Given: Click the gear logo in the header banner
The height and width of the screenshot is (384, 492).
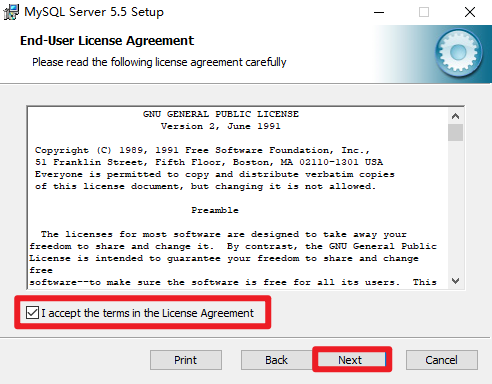Looking at the screenshot, I should click(458, 53).
